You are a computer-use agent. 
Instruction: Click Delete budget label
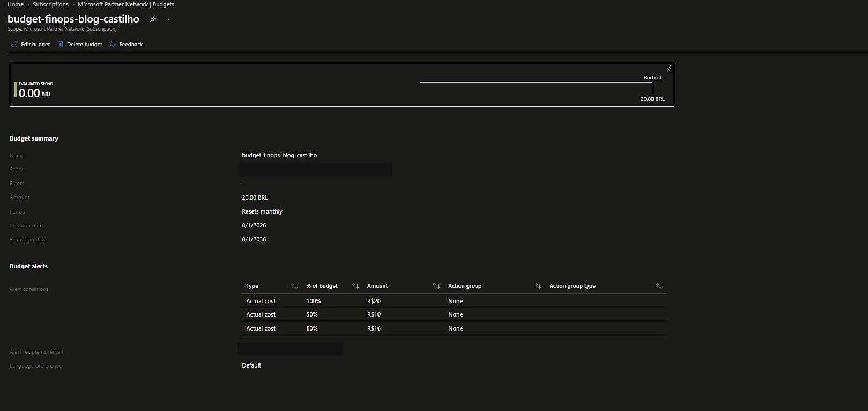[85, 45]
